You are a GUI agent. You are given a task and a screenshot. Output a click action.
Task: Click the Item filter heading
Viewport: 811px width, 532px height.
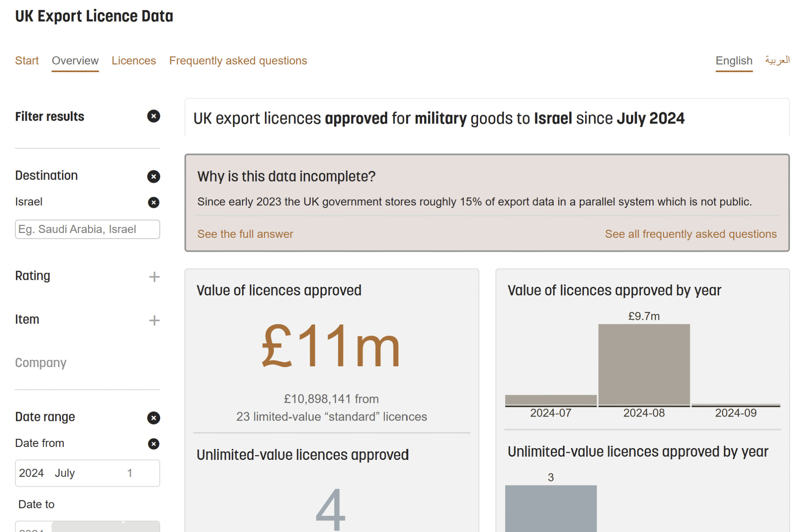[x=27, y=320]
